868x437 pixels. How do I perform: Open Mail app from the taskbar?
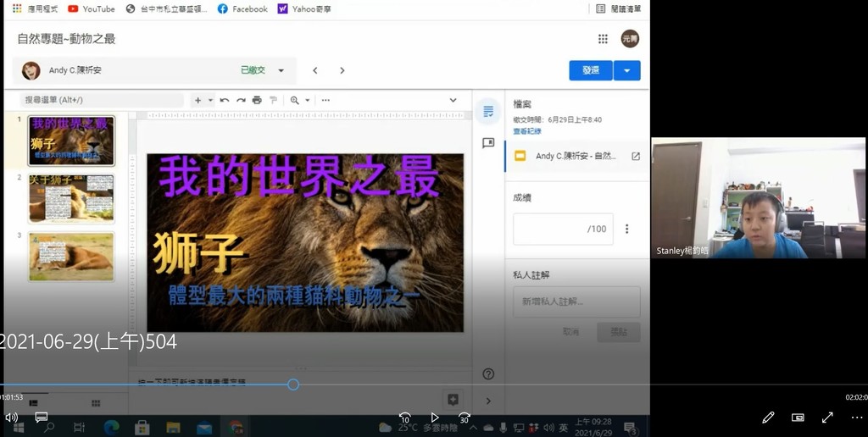(x=204, y=427)
